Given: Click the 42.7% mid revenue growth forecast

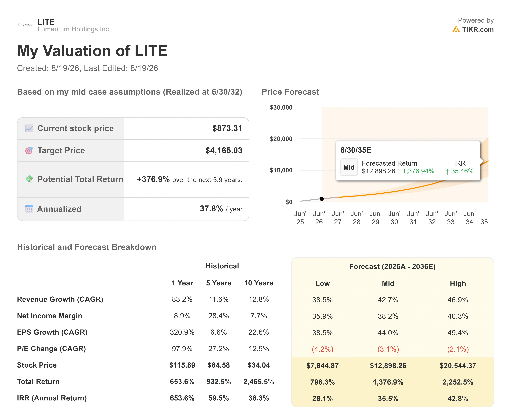Looking at the screenshot, I should coord(388,300).
